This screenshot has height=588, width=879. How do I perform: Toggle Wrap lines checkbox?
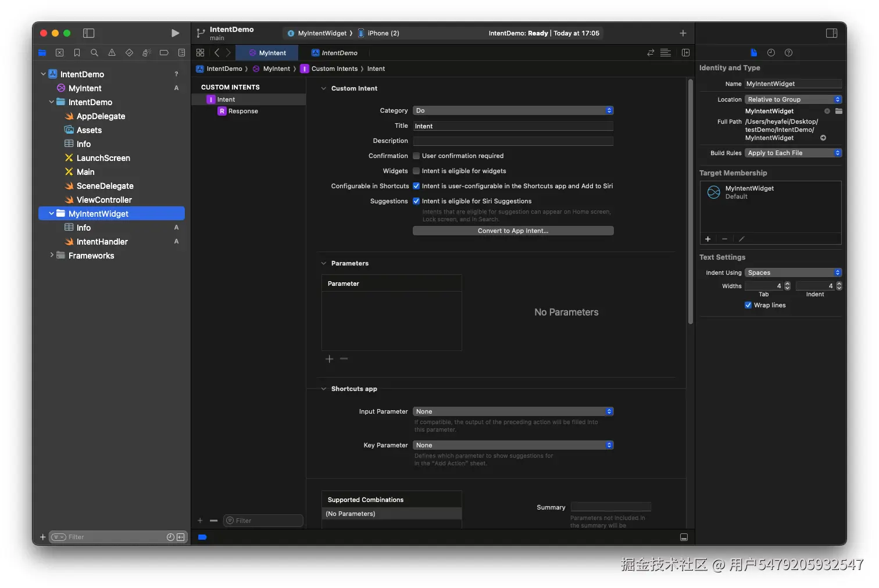748,305
